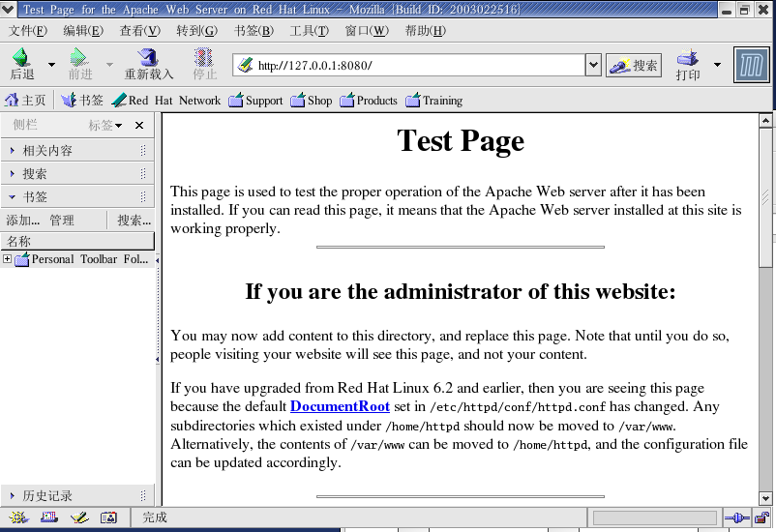
Task: Click the 搜索 search button beside URL bar
Action: [x=634, y=65]
